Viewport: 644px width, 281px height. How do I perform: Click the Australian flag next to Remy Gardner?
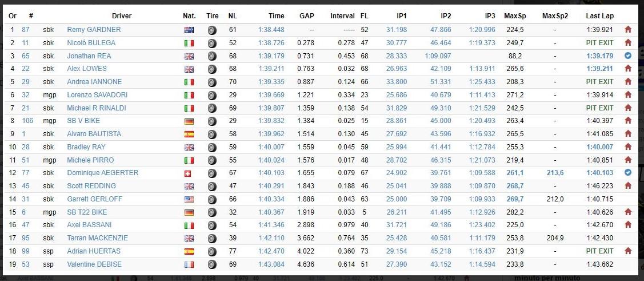click(189, 30)
